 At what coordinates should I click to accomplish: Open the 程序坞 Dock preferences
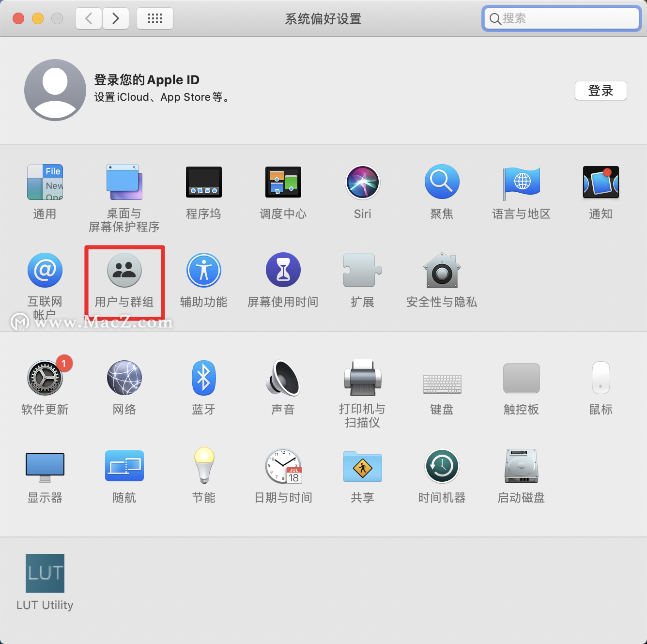[204, 182]
